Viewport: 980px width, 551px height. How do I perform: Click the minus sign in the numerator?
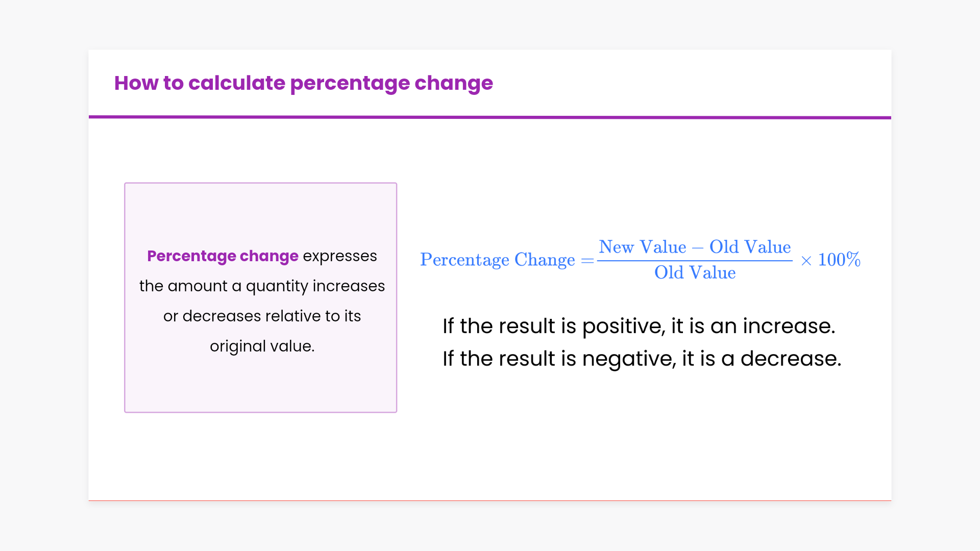coord(697,248)
